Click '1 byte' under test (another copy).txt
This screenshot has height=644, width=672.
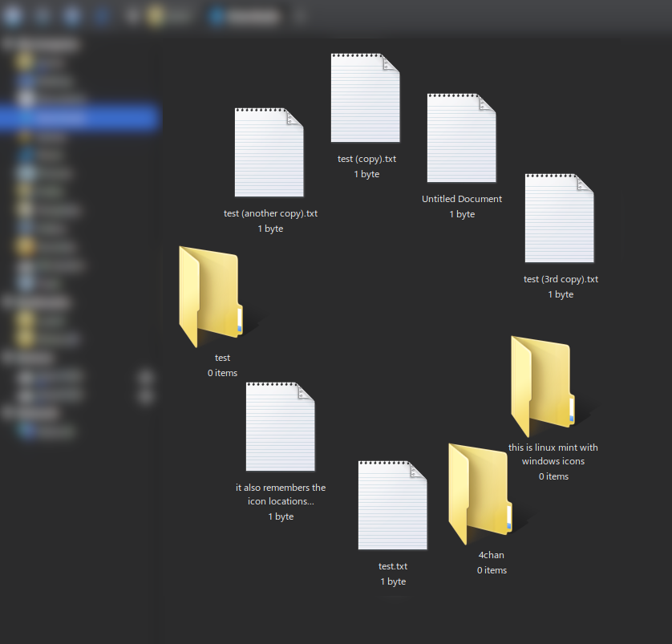point(270,229)
